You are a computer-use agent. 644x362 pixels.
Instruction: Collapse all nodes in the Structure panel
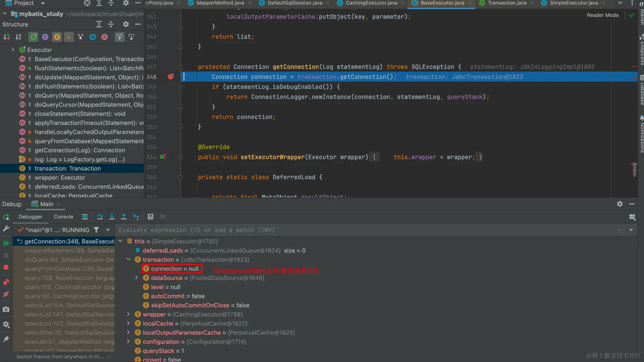pos(111,24)
